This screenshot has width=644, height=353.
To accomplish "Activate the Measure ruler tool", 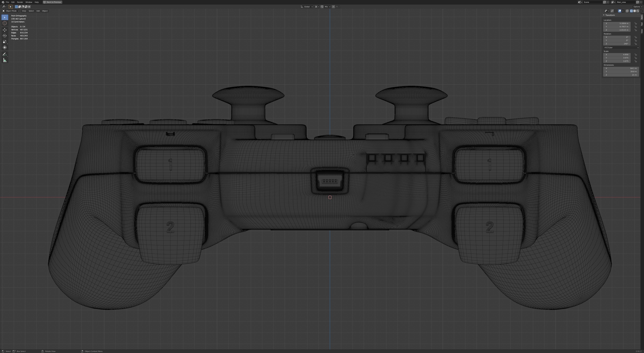I will (x=5, y=60).
